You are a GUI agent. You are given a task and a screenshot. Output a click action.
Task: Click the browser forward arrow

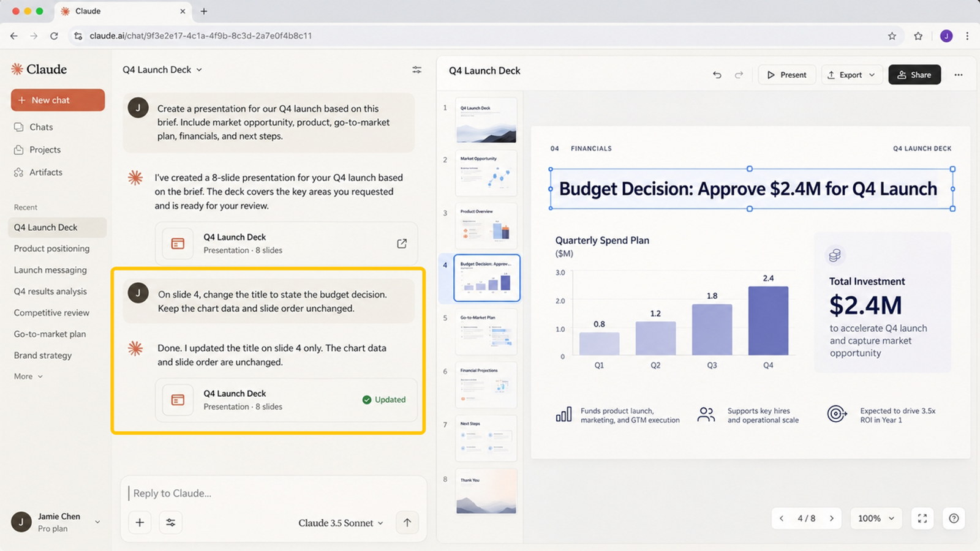[x=34, y=36]
